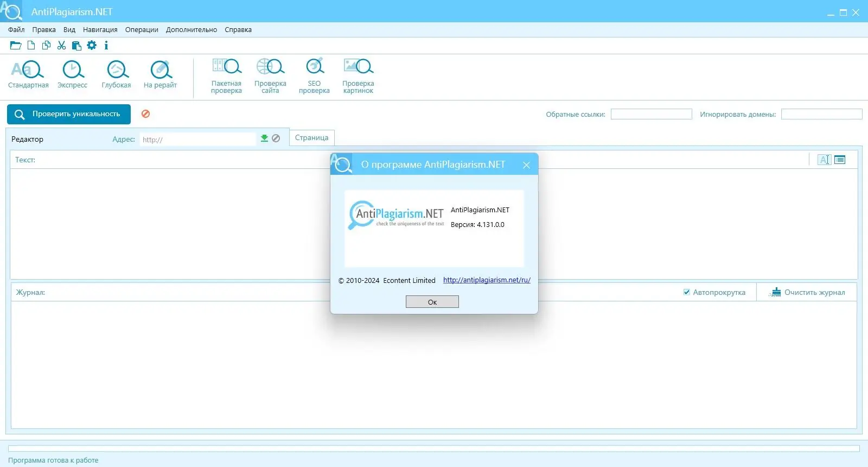Cut text using the scissors icon
868x467 pixels.
[x=62, y=46]
